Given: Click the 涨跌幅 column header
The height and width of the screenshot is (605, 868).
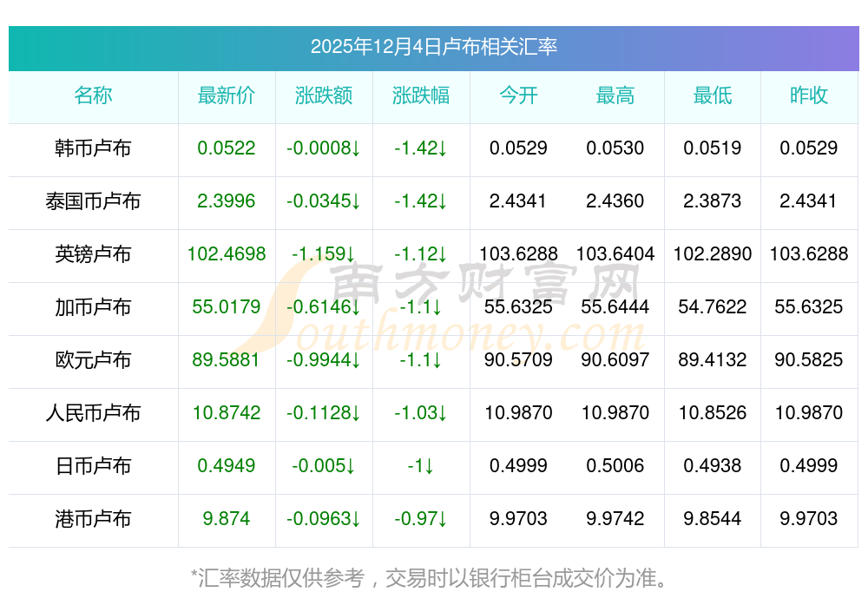Looking at the screenshot, I should click(x=421, y=95).
